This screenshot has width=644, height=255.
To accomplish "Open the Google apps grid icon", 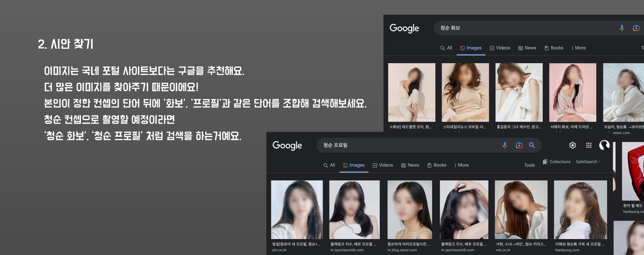I will point(589,145).
